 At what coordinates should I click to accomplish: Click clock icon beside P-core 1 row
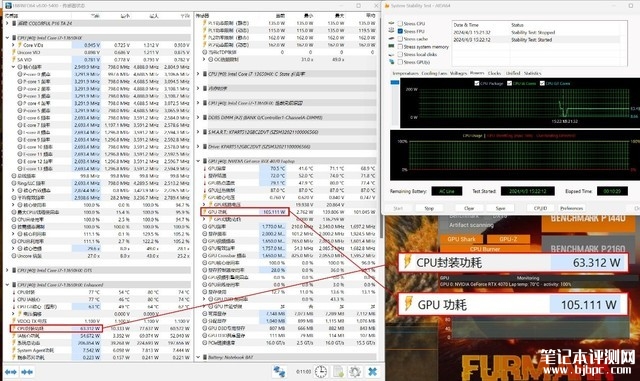20,82
